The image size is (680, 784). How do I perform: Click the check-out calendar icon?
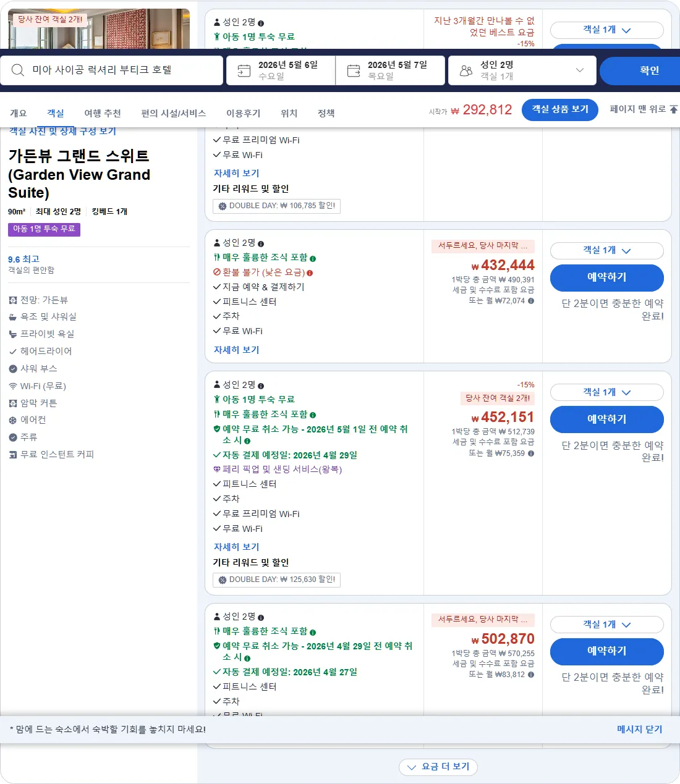[354, 71]
